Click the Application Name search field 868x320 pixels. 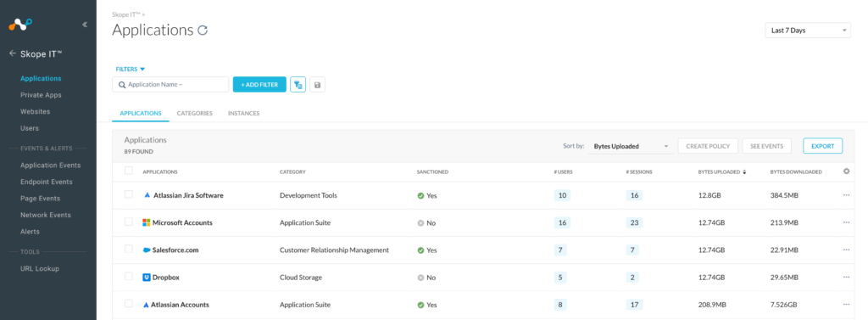coord(170,84)
